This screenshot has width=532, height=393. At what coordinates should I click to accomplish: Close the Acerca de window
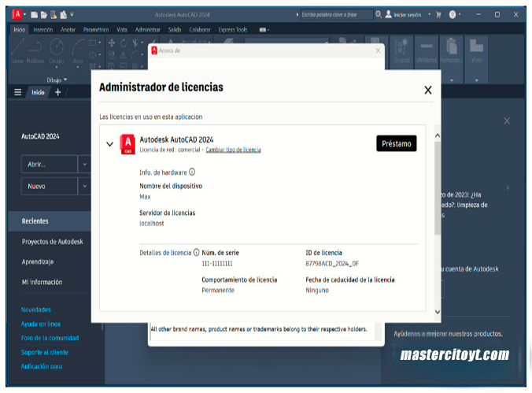pyautogui.click(x=378, y=50)
